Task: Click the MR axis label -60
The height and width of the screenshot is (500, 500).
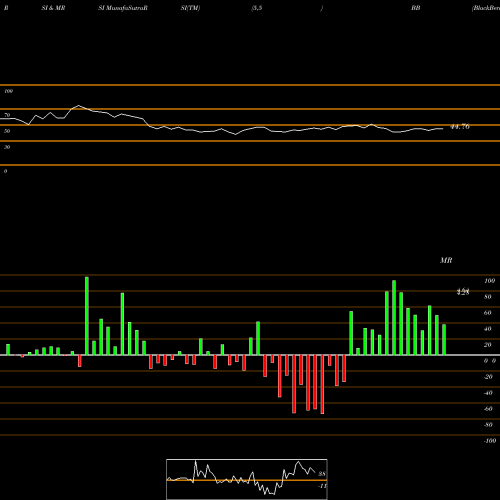Action: tap(488, 409)
